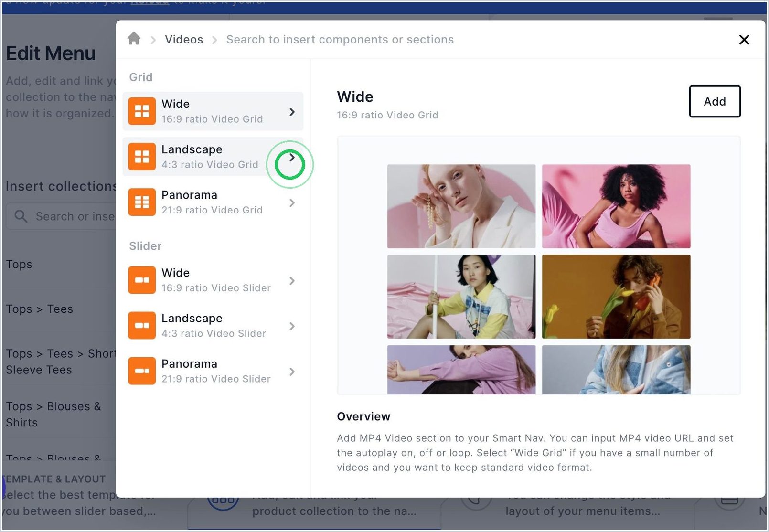The width and height of the screenshot is (769, 532).
Task: Click the Landscape 4:3 Video Grid icon
Action: coord(142,157)
